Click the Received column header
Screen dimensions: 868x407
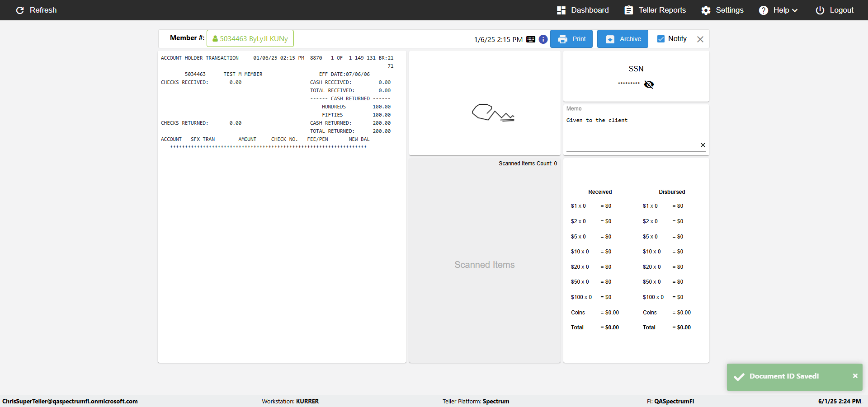pyautogui.click(x=600, y=192)
